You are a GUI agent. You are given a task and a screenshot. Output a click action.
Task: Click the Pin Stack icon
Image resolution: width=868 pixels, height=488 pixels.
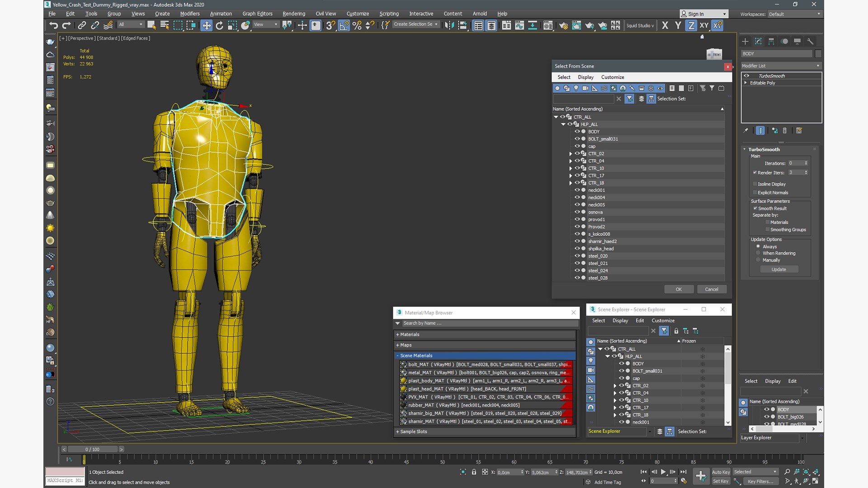click(746, 131)
